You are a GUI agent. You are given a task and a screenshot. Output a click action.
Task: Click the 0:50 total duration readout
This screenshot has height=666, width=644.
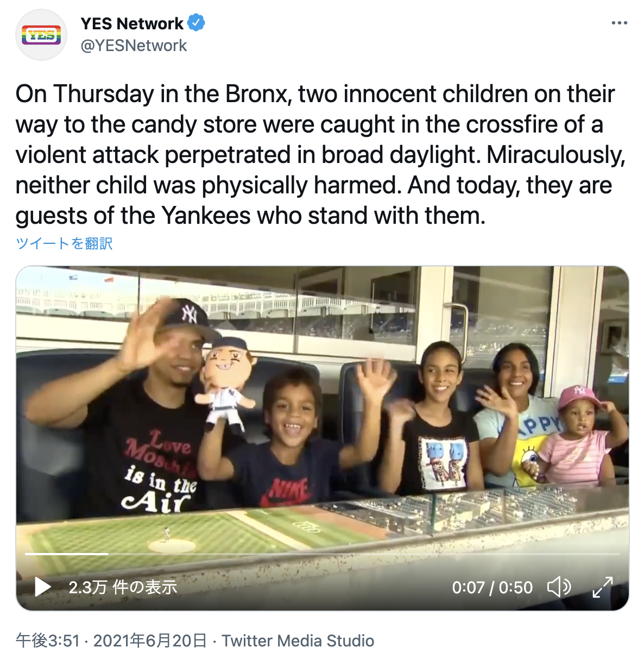point(516,587)
